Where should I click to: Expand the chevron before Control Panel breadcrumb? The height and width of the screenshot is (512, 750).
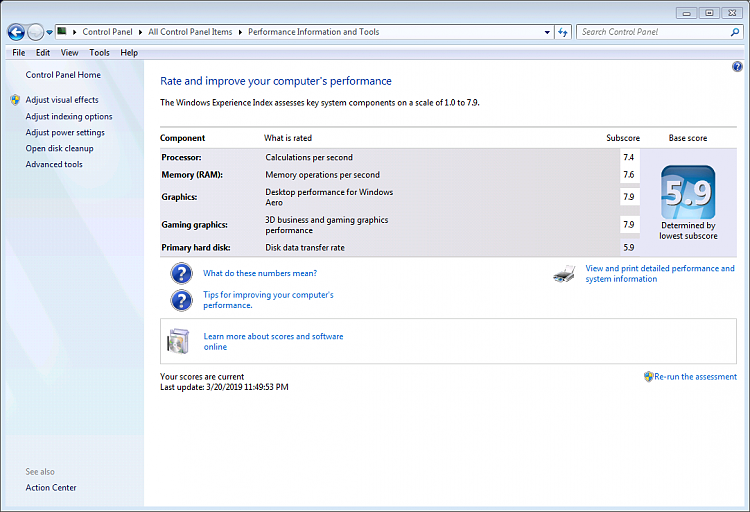click(x=75, y=32)
